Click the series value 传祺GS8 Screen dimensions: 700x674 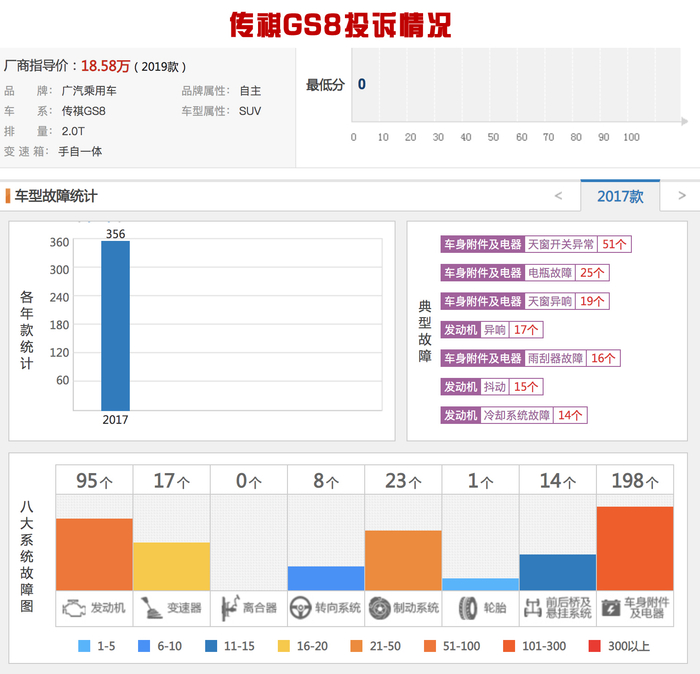click(x=83, y=111)
